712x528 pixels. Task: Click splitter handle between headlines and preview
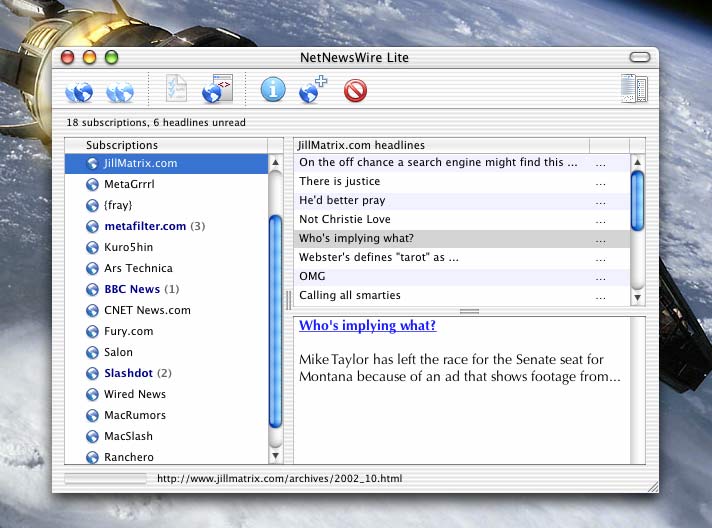(x=470, y=311)
